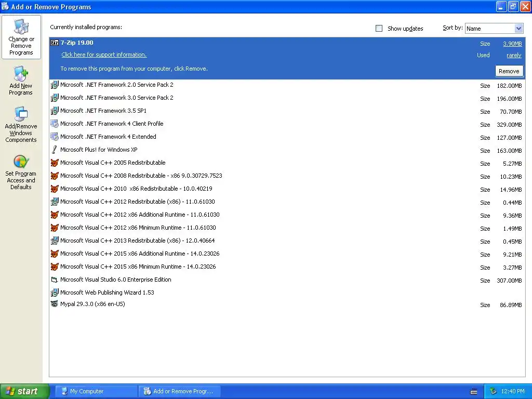Click the 7-Zip 19.00 icon
This screenshot has height=399, width=532.
(54, 43)
